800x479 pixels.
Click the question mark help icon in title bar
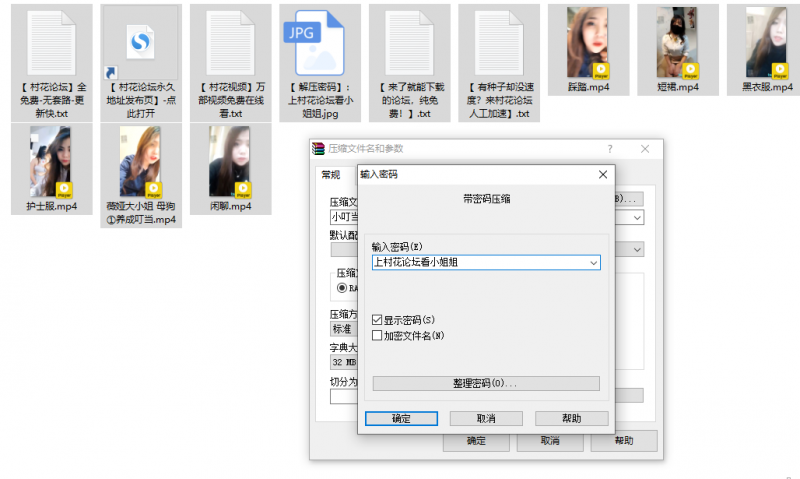(x=610, y=149)
